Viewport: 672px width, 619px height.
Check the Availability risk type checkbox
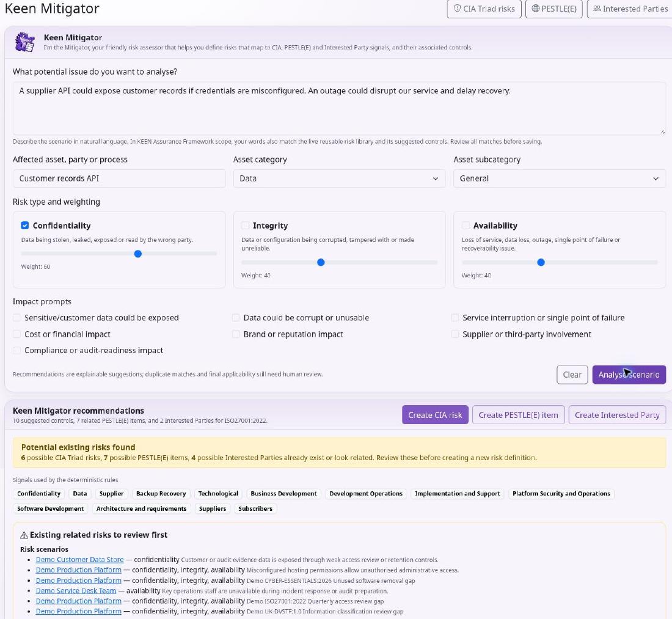pos(466,225)
